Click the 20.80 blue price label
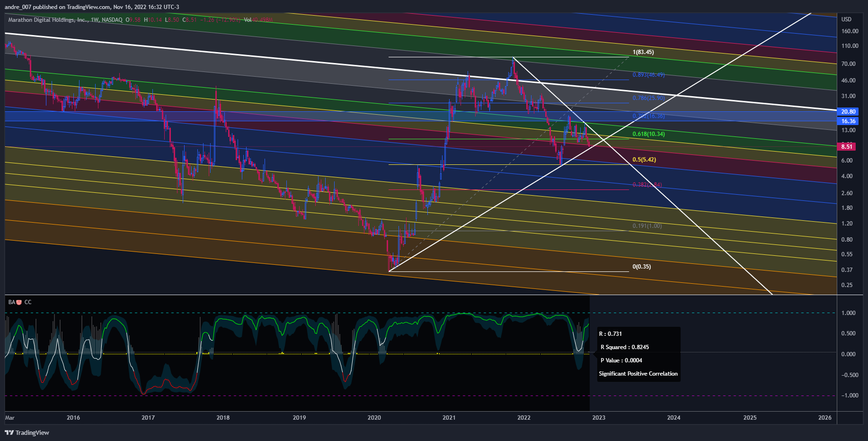868x441 pixels. [848, 112]
